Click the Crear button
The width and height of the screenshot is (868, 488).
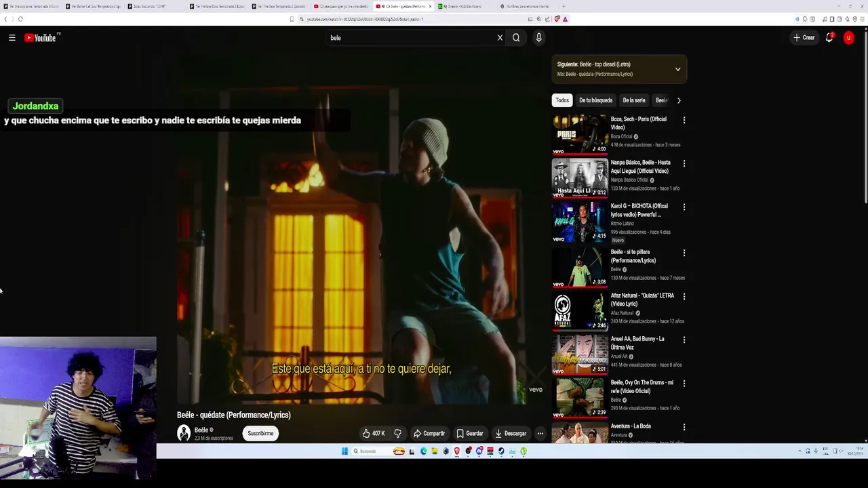[804, 38]
